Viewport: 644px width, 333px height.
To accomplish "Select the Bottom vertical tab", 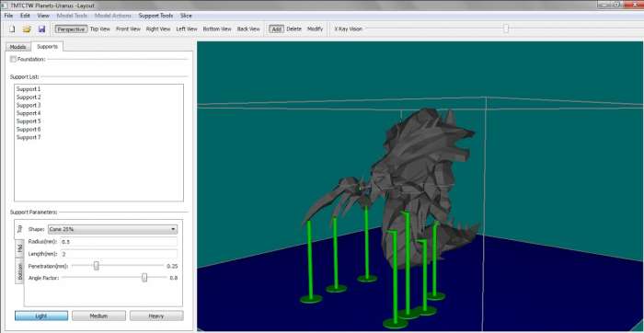I will click(19, 271).
